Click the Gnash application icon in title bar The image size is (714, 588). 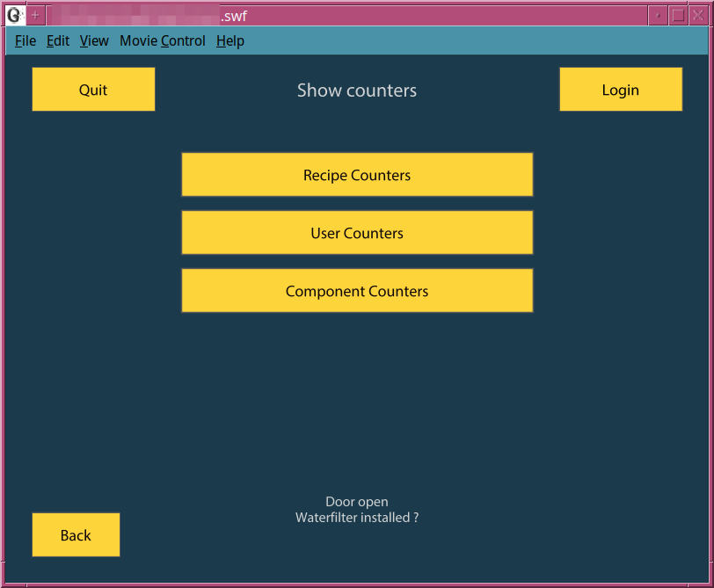click(14, 15)
